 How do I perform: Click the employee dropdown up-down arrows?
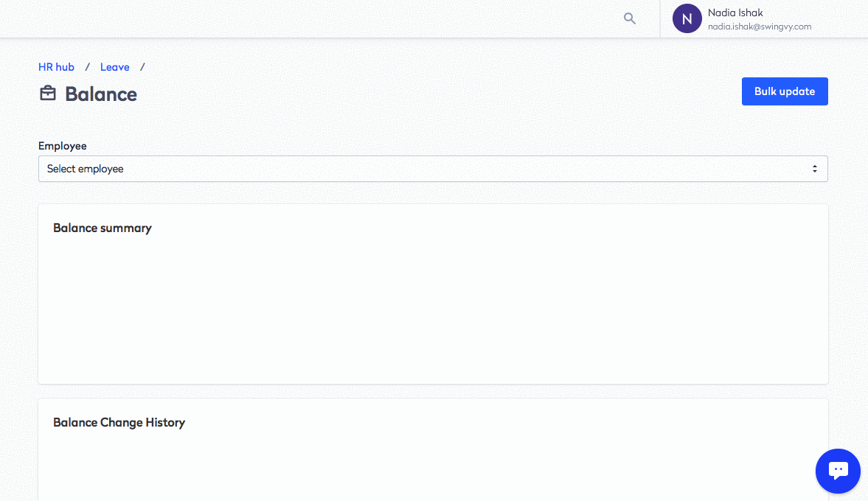[814, 169]
